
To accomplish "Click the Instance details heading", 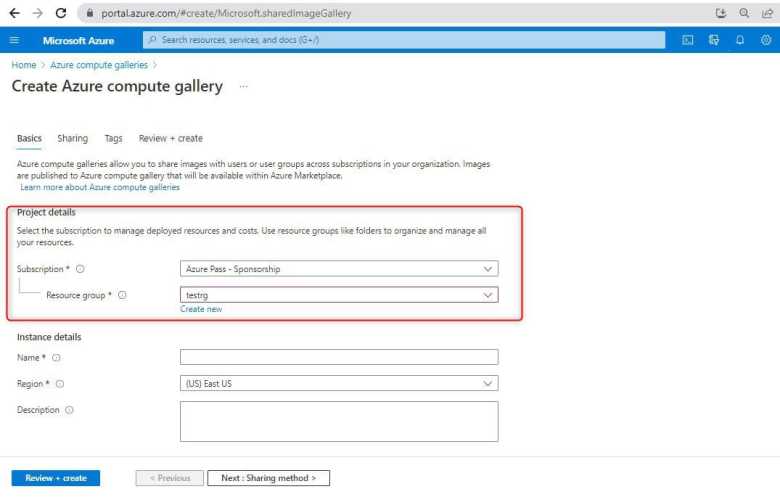I will tap(49, 337).
